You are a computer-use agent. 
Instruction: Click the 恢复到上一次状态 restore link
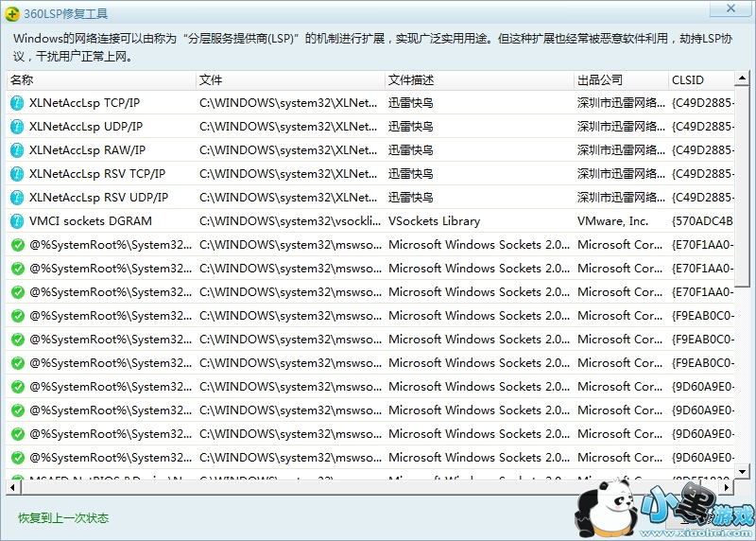tap(63, 518)
